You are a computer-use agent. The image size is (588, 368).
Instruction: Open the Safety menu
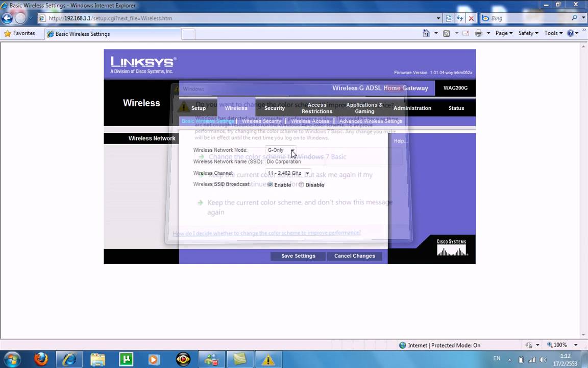[528, 33]
